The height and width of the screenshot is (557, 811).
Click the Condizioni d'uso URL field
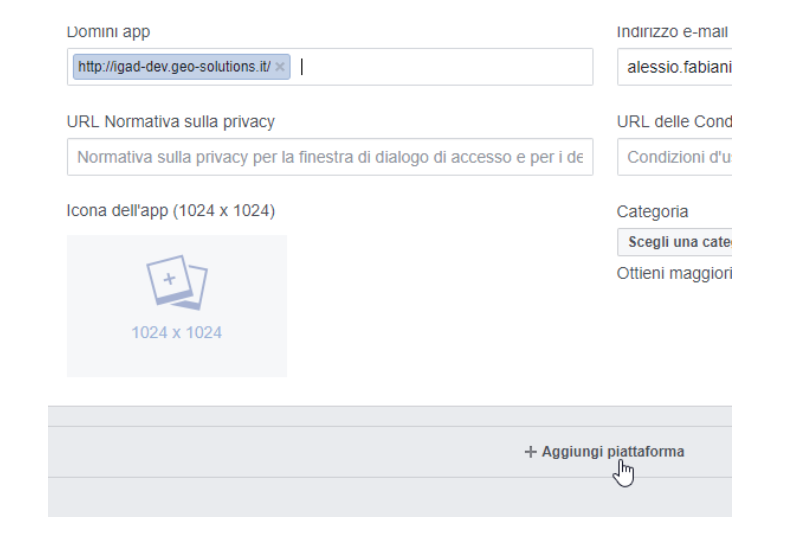click(674, 157)
